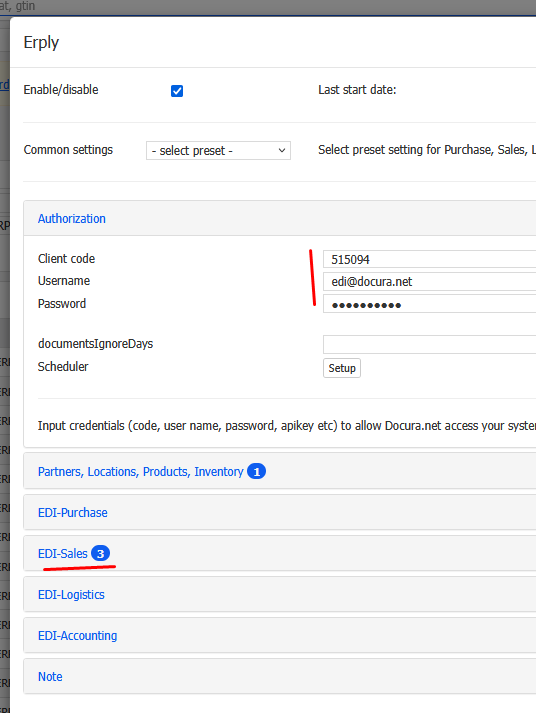Click the badge showing 3 beside EDI-Sales
The width and height of the screenshot is (536, 713).
coord(100,553)
